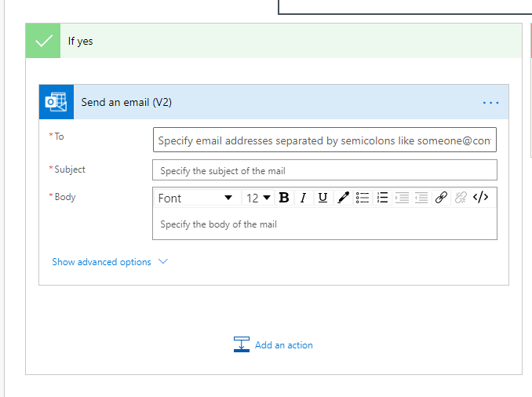Toggle bold formatting in Body toolbar
The image size is (532, 397).
click(283, 198)
